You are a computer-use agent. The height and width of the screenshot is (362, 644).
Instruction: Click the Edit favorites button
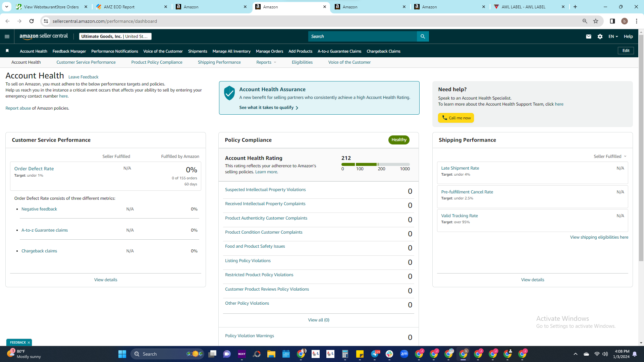626,51
